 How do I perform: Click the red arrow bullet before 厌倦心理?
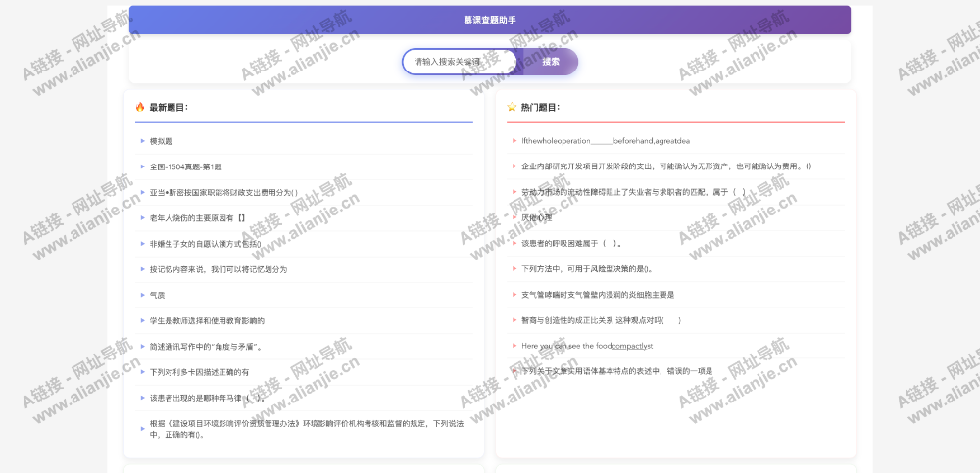pyautogui.click(x=514, y=217)
